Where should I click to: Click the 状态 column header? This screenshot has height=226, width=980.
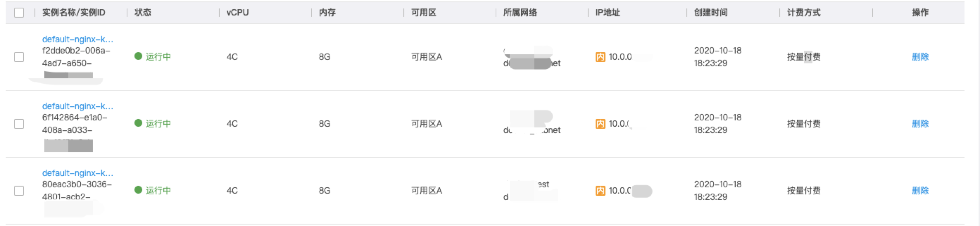tap(143, 13)
